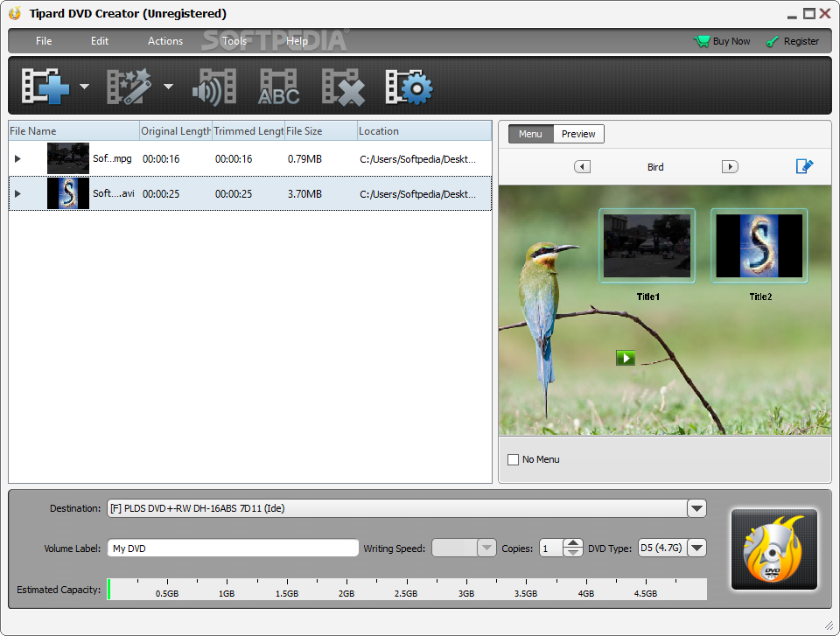Image resolution: width=840 pixels, height=636 pixels.
Task: Click the Tipard app icon in title bar
Action: 15,13
